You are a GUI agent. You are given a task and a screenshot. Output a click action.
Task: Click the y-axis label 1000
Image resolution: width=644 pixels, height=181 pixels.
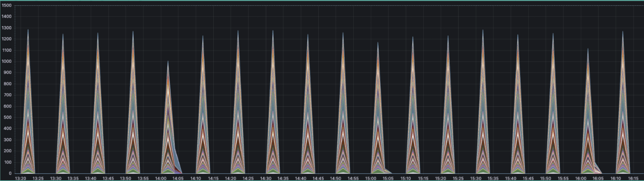pos(6,62)
